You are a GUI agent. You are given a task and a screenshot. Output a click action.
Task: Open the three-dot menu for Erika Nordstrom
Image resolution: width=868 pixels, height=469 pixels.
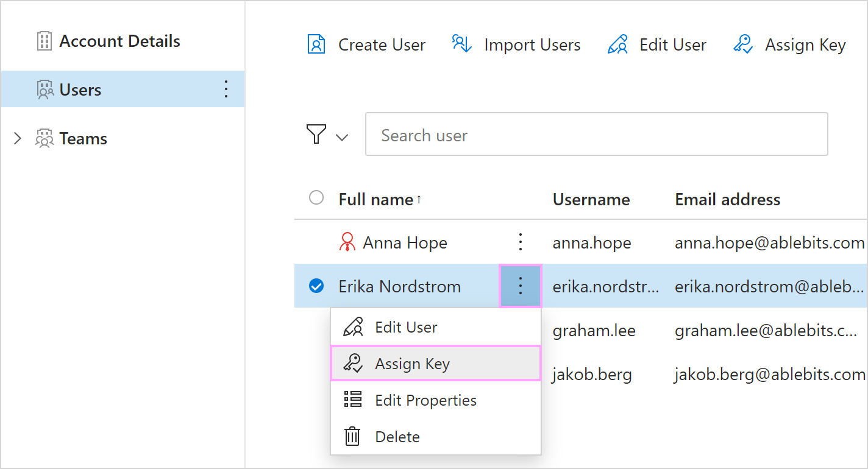pyautogui.click(x=521, y=286)
